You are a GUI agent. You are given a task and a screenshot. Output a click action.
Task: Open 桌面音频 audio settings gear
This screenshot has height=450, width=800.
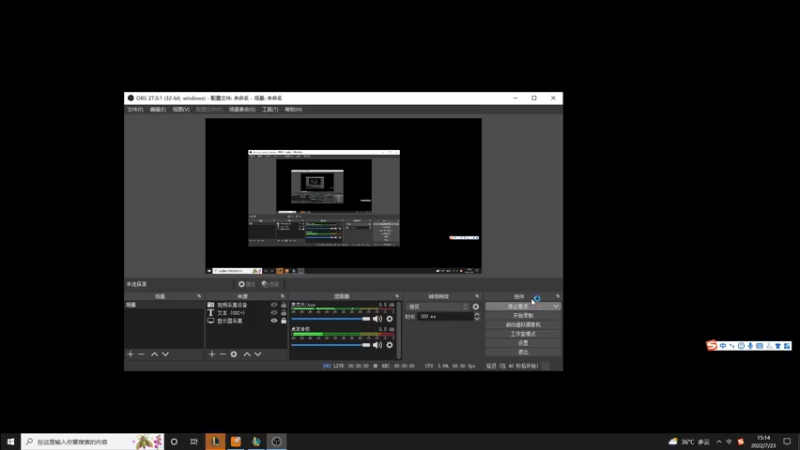[x=390, y=345]
